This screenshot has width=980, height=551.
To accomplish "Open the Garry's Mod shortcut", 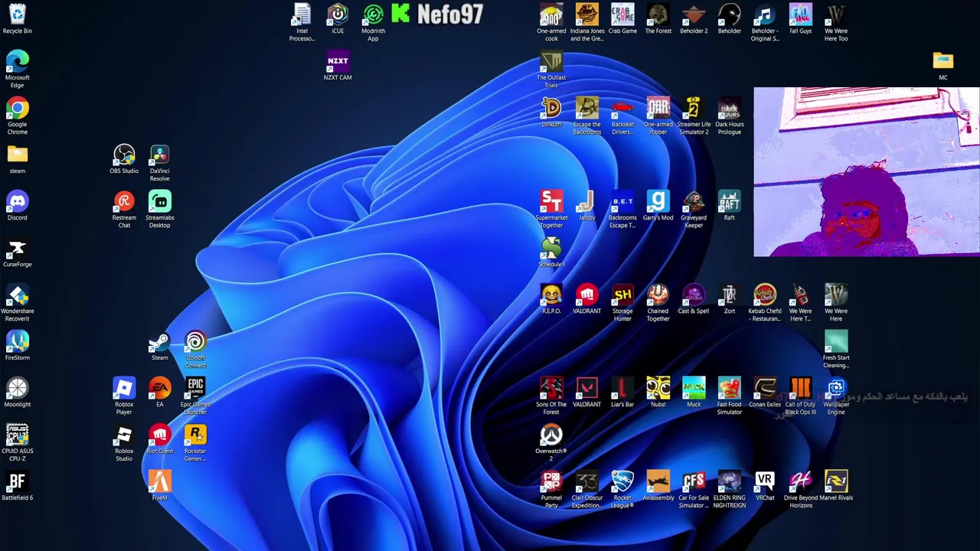I will pyautogui.click(x=658, y=206).
